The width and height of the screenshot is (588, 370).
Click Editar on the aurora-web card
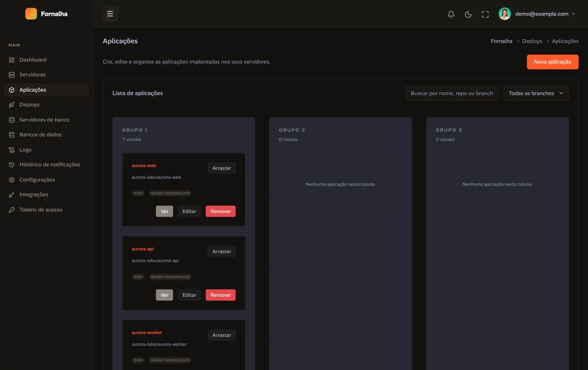[189, 211]
